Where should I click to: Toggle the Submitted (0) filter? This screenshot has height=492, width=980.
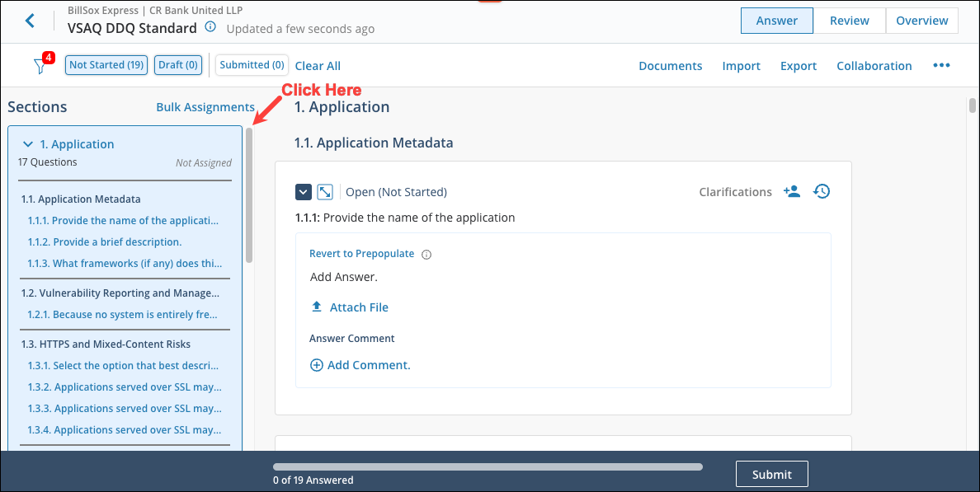point(252,65)
